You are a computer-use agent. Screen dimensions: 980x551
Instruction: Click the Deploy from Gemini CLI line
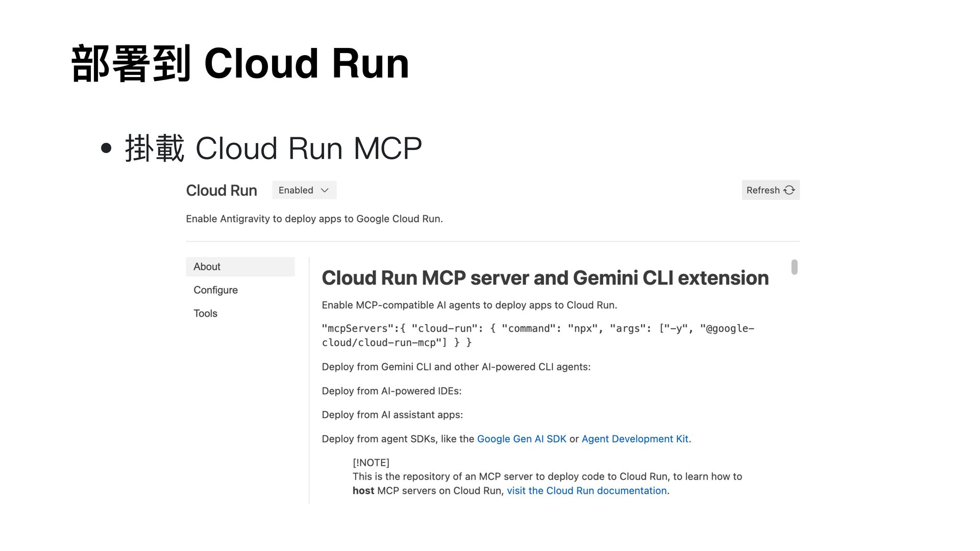click(x=456, y=367)
